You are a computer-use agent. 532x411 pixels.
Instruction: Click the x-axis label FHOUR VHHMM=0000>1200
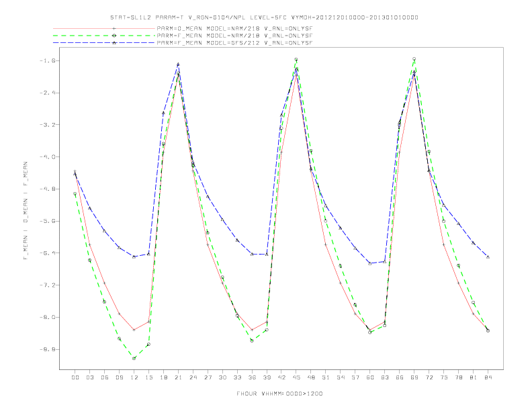tap(279, 394)
